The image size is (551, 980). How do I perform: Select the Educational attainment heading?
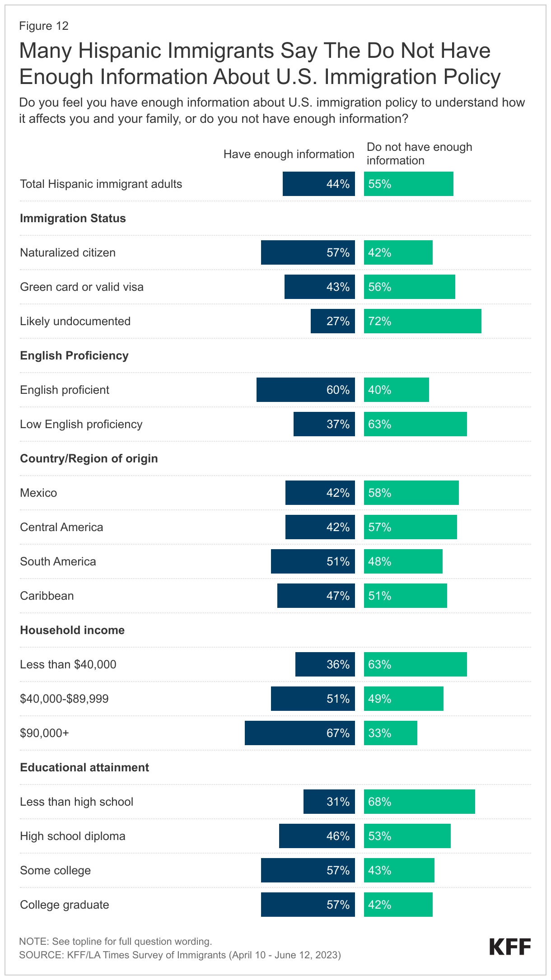coord(84,767)
